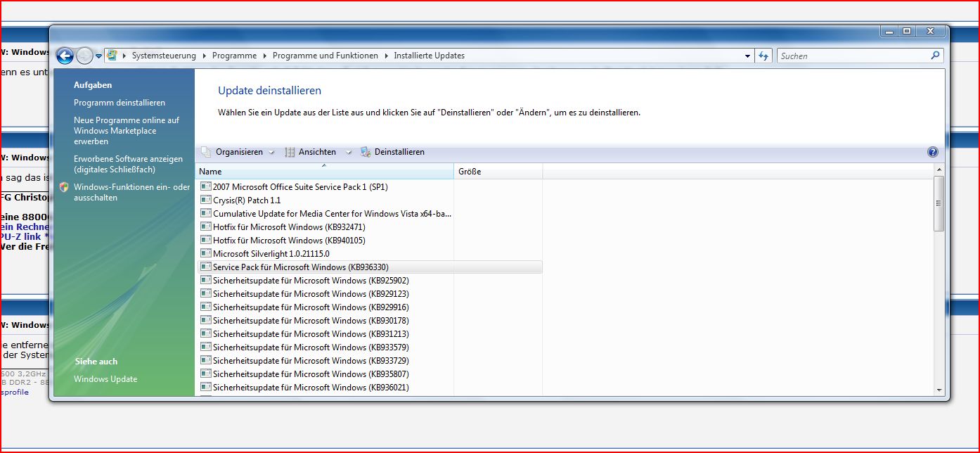Image resolution: width=980 pixels, height=453 pixels.
Task: Click the Deinstallieren toolbar icon
Action: (x=366, y=152)
